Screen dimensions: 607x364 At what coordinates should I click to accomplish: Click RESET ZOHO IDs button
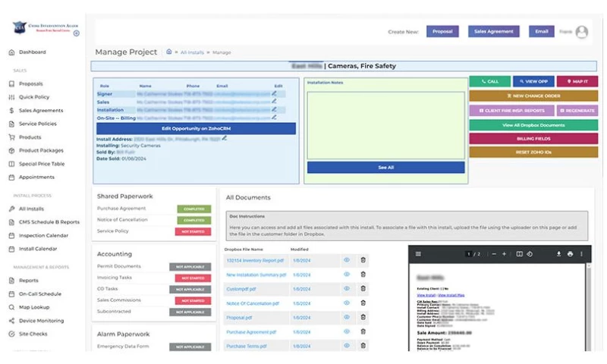point(533,152)
